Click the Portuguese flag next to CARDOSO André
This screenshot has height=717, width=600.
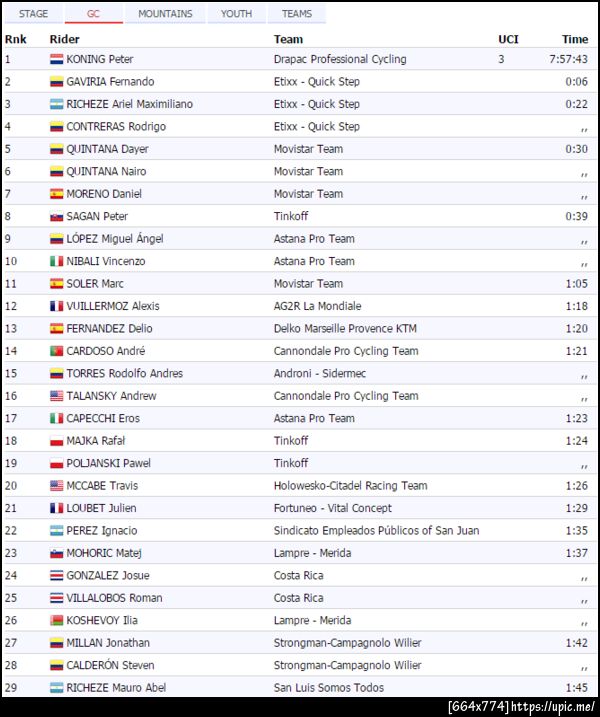point(57,351)
